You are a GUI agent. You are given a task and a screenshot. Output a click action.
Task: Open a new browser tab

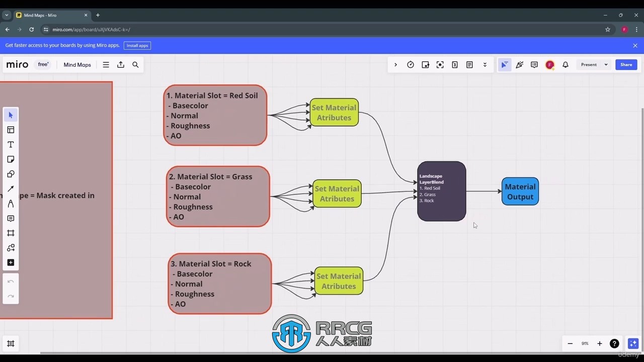coord(98,15)
